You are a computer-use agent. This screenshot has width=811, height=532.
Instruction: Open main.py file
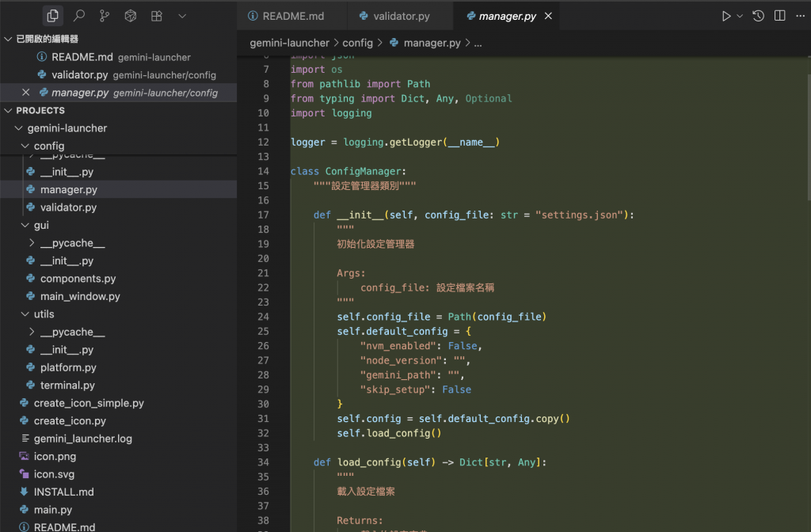point(119,510)
